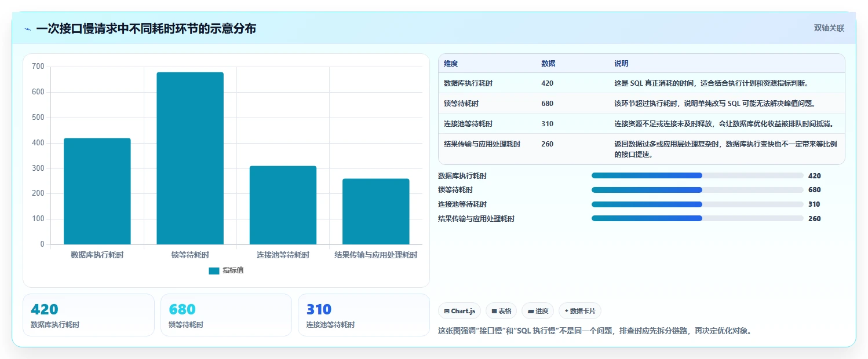Click the 结果传输与应用处理耗时 progress bar
This screenshot has height=359, width=868.
click(698, 218)
